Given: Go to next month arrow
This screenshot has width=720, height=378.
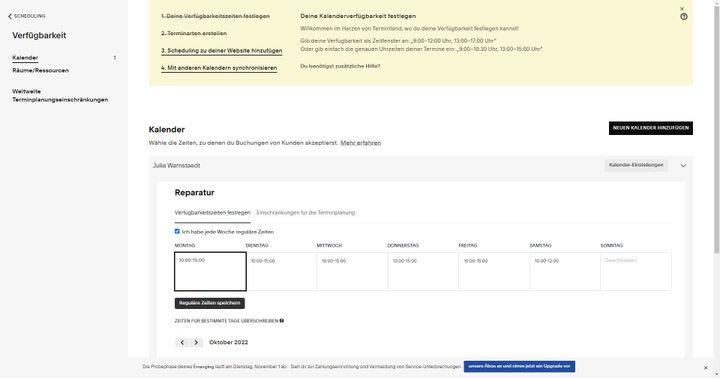Looking at the screenshot, I should tap(196, 343).
